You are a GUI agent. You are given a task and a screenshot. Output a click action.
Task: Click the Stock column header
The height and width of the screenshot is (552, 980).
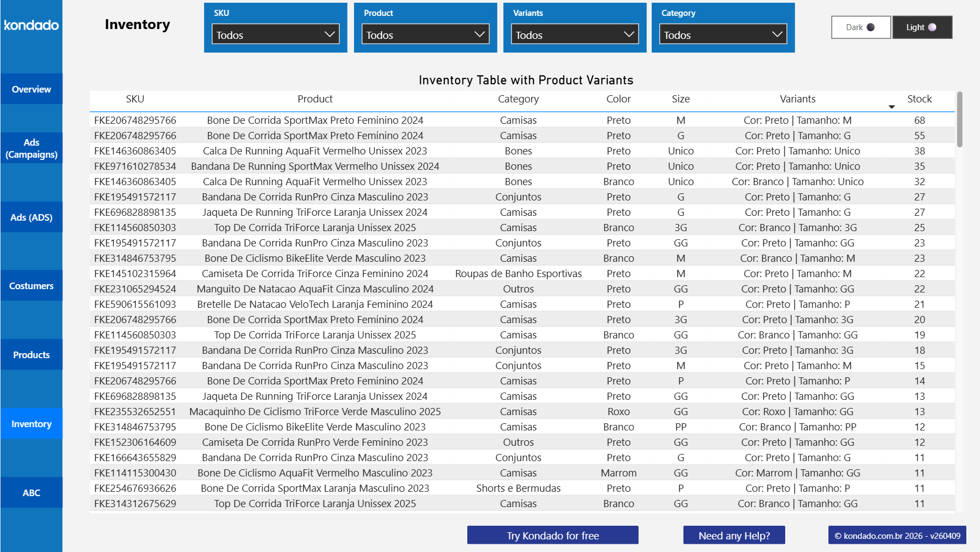919,99
